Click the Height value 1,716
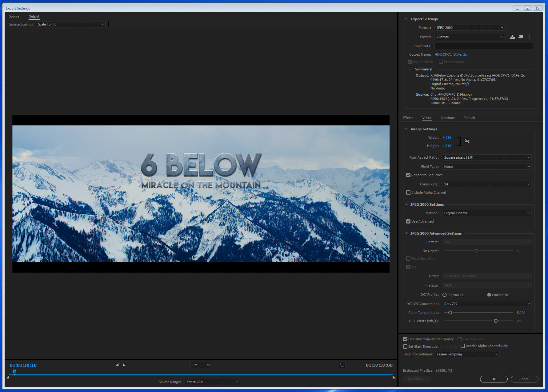This screenshot has height=392, width=548. (x=447, y=146)
